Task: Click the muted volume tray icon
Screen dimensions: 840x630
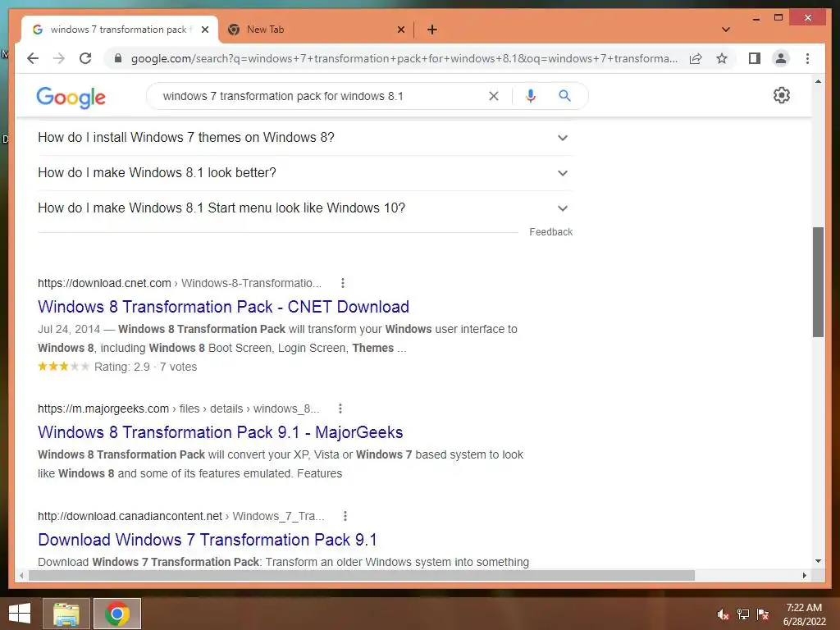Action: (x=724, y=614)
